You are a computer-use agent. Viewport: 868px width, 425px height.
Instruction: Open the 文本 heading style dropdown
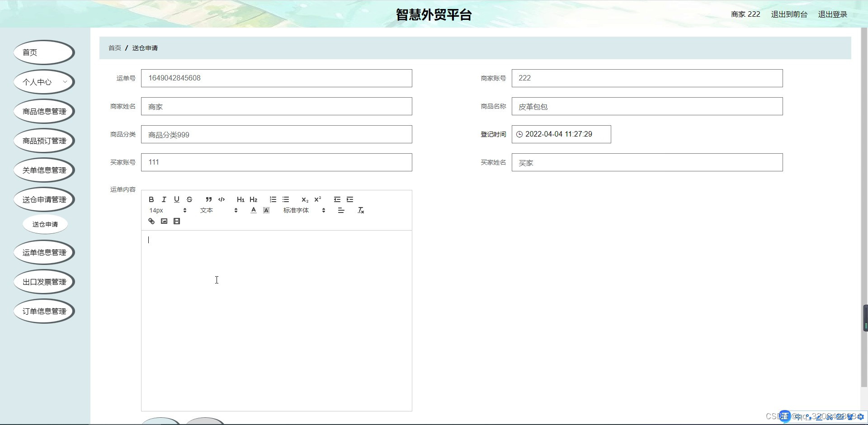[219, 210]
